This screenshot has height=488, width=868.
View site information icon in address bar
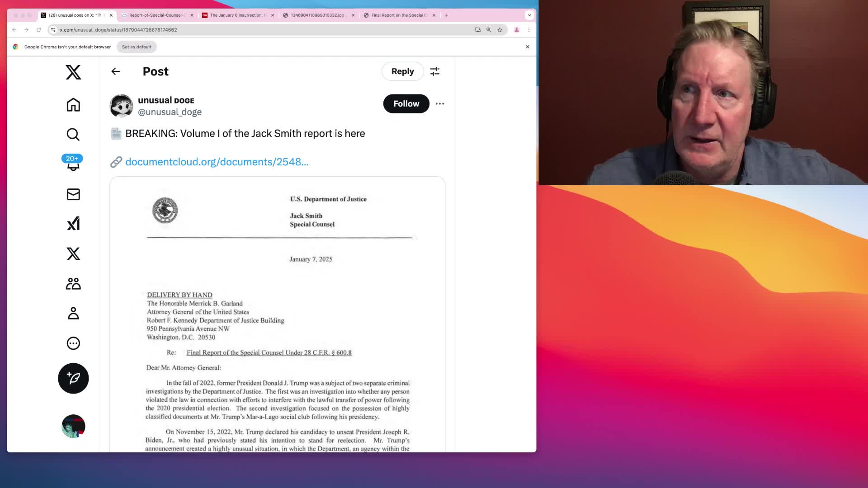point(53,30)
